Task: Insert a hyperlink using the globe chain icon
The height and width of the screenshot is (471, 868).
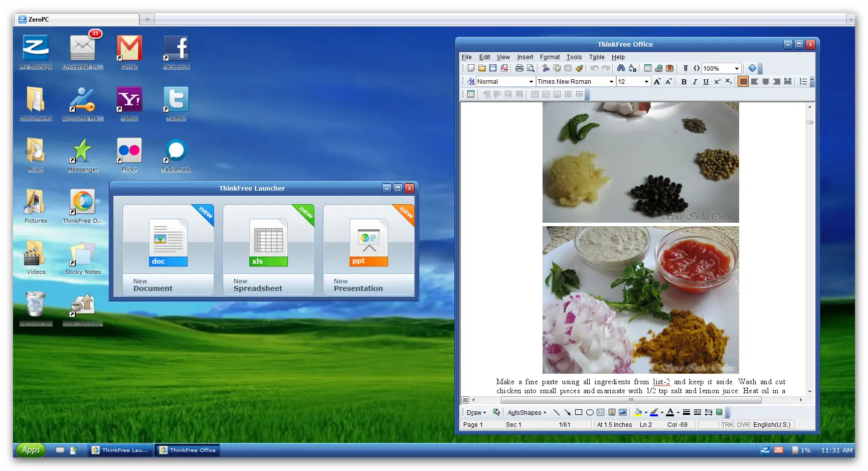Action: tap(659, 68)
